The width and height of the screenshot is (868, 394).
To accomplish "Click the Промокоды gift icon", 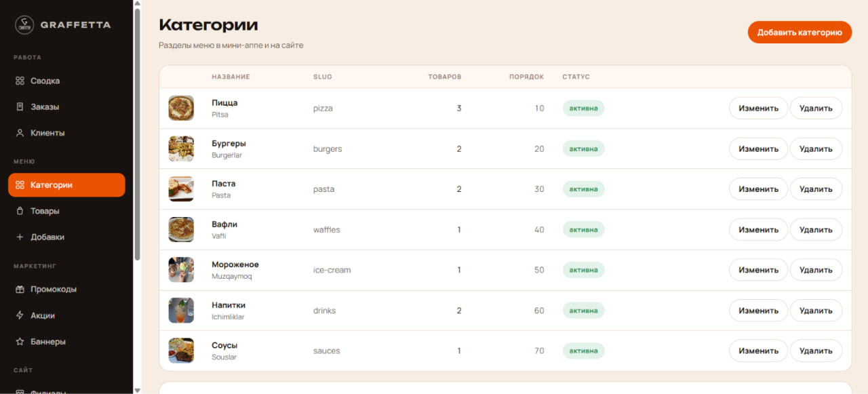I will pos(20,289).
